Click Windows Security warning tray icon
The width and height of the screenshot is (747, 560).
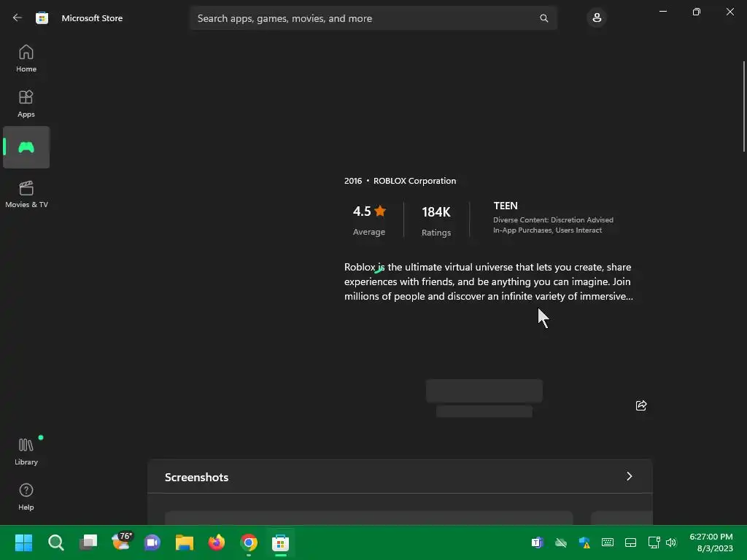click(584, 542)
